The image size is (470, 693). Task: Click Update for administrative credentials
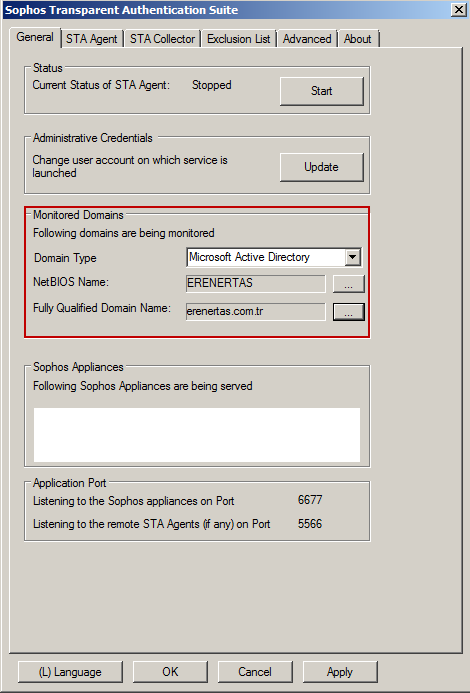[321, 167]
